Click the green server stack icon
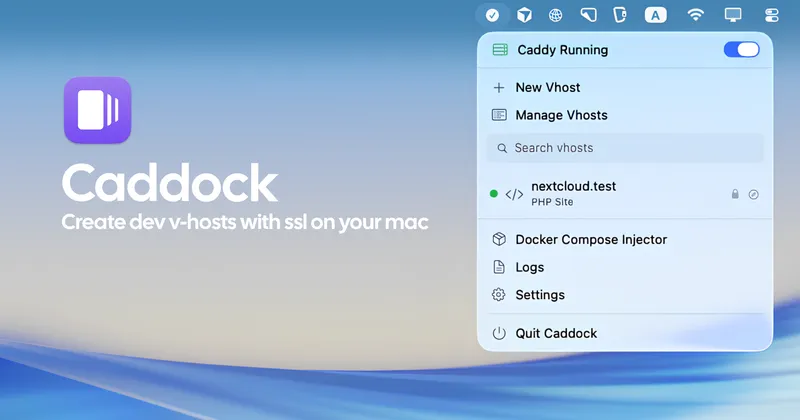Image resolution: width=800 pixels, height=420 pixels. pyautogui.click(x=500, y=50)
